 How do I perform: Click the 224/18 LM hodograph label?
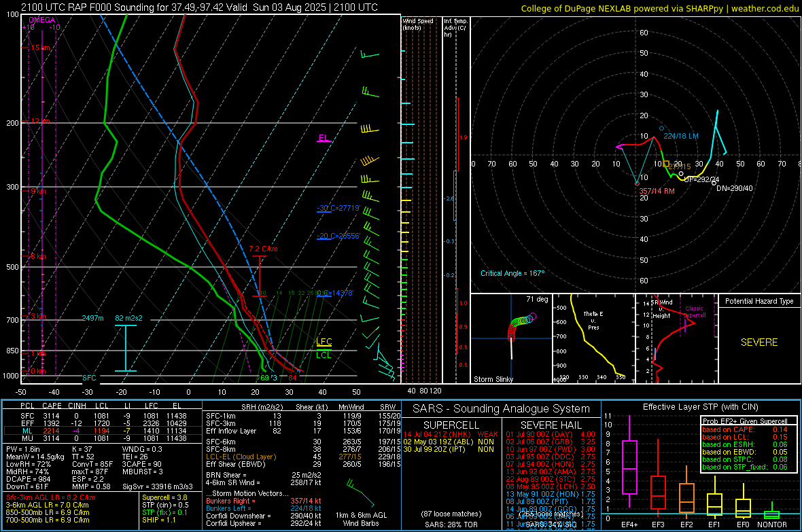(x=681, y=136)
